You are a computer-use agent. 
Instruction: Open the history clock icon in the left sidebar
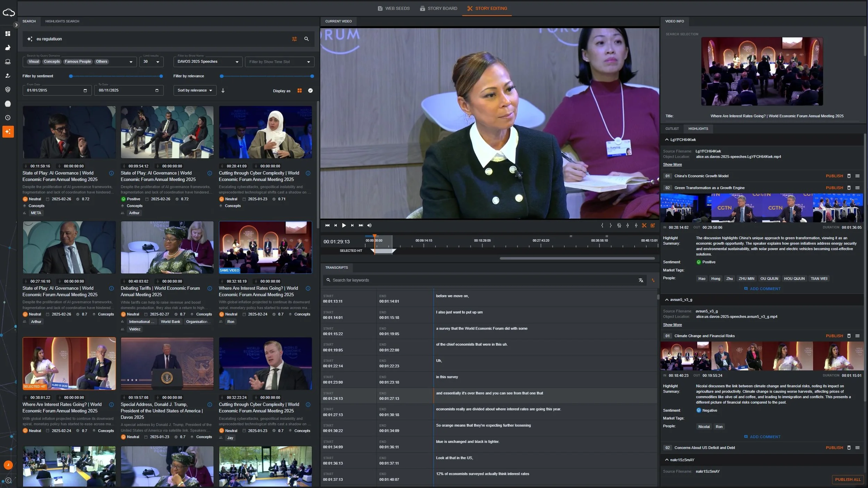click(x=8, y=118)
